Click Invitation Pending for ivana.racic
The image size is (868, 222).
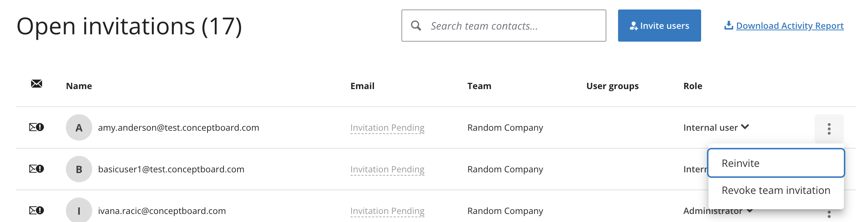point(387,211)
